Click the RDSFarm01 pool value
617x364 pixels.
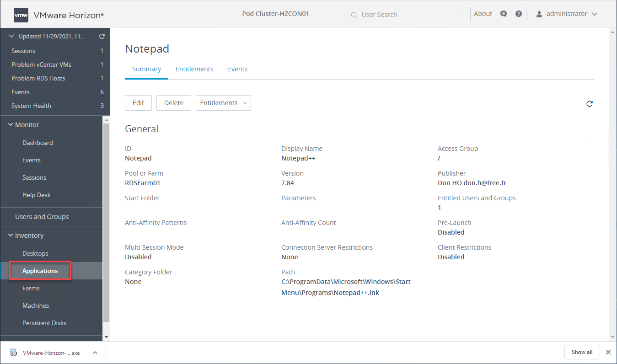pos(143,183)
